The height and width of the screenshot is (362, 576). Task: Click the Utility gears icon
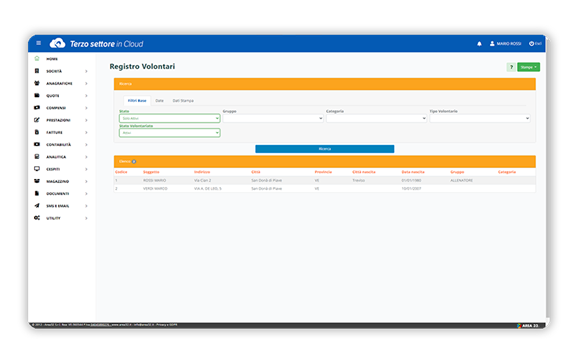(37, 218)
